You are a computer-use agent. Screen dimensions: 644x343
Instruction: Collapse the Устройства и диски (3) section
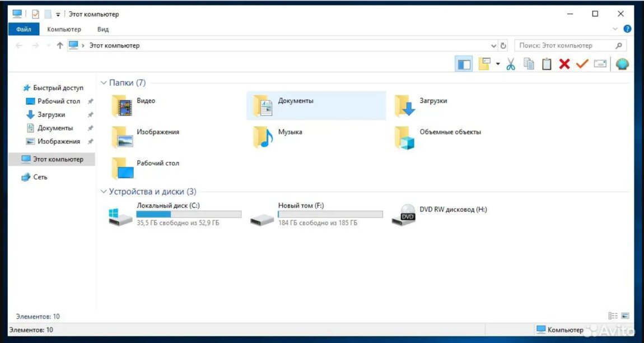(103, 192)
